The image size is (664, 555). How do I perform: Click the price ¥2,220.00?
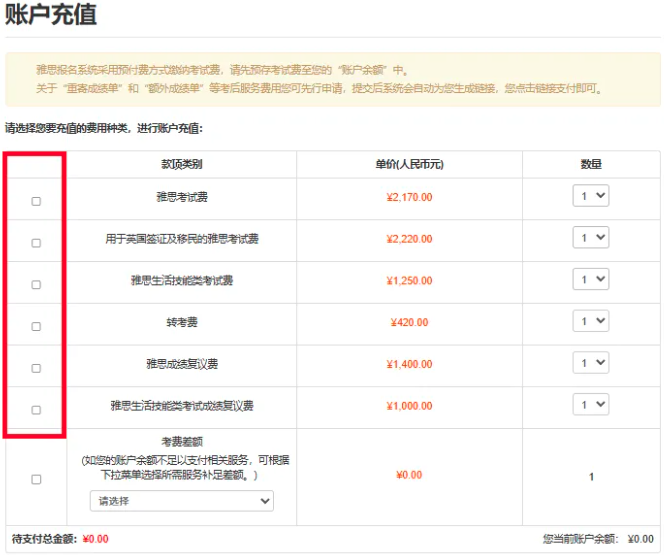(x=409, y=239)
